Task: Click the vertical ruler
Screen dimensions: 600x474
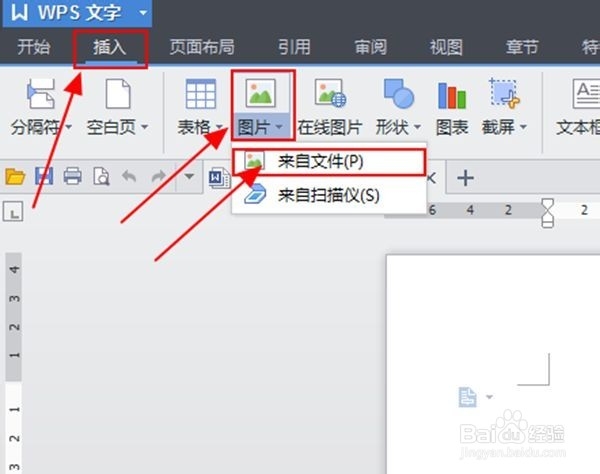Action: click(14, 363)
